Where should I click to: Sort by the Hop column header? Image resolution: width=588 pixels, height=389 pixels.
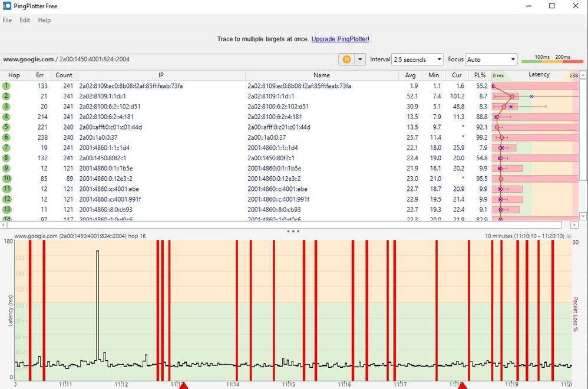tap(14, 75)
